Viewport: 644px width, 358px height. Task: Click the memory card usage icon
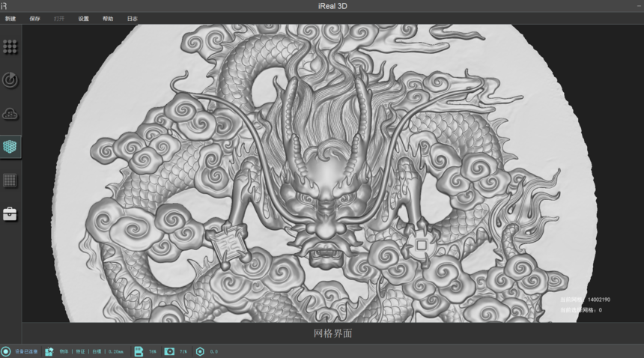point(139,351)
